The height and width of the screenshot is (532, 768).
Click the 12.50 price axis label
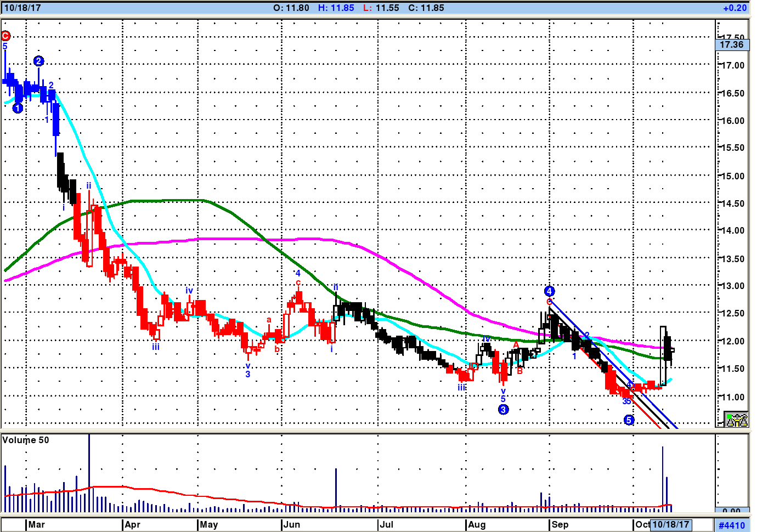pyautogui.click(x=733, y=314)
